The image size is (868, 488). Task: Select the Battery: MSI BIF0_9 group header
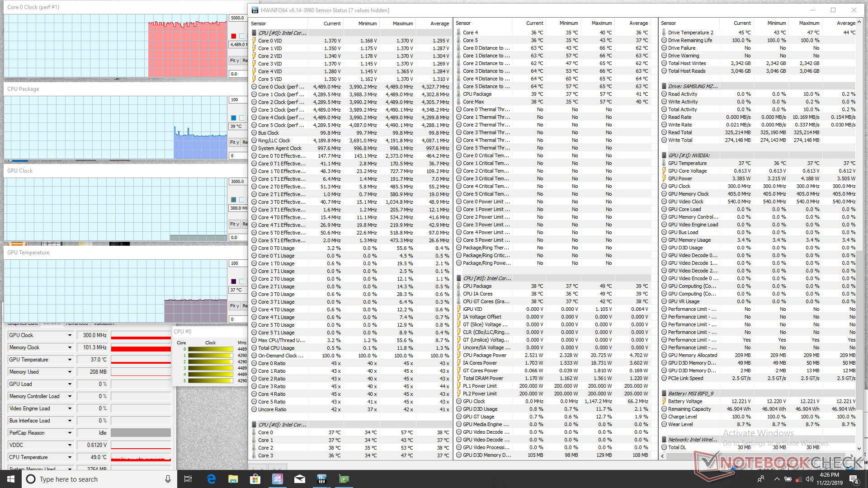[690, 394]
